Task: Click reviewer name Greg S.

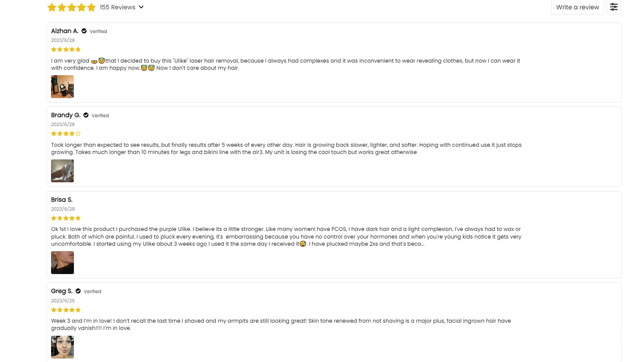Action: click(x=62, y=291)
